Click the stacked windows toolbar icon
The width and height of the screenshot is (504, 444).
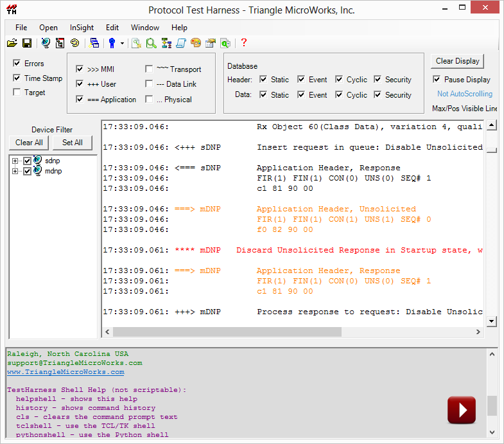(94, 43)
